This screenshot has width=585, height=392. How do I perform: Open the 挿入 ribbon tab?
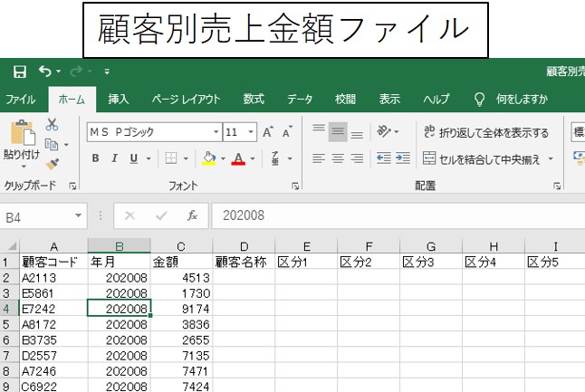point(119,99)
